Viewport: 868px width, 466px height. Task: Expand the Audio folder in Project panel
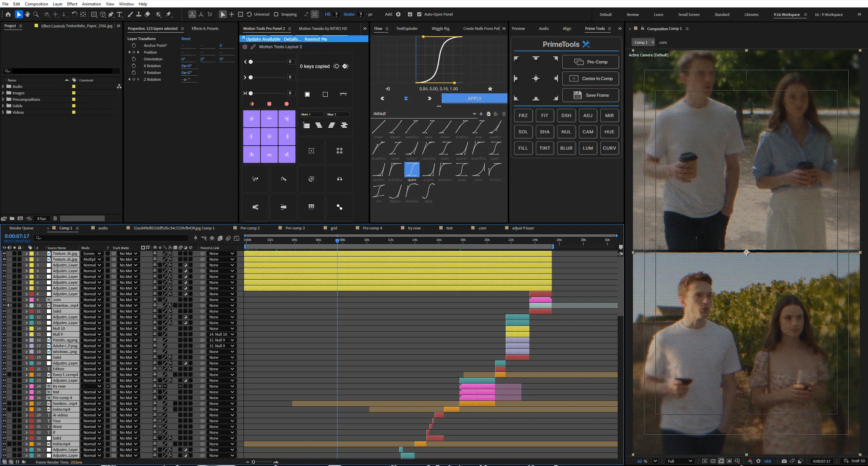[x=3, y=87]
